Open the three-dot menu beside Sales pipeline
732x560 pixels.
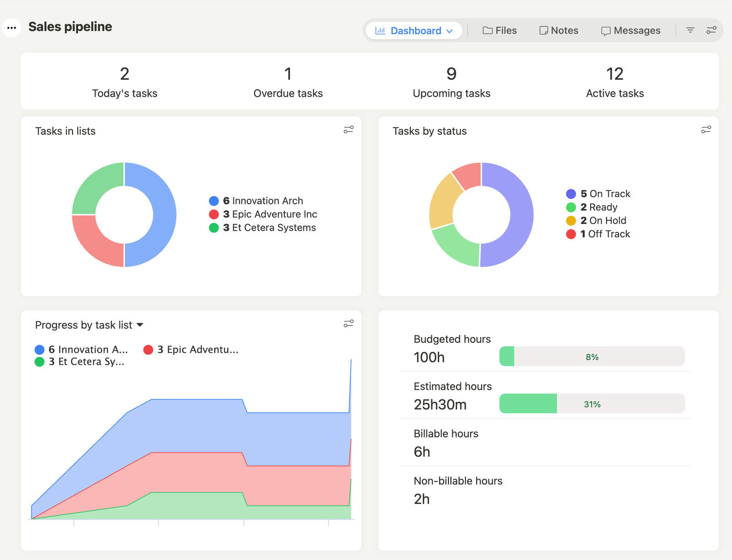click(x=11, y=28)
